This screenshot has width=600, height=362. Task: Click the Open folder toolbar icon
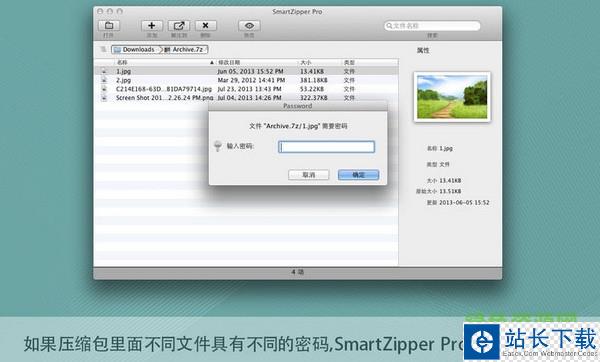click(x=109, y=26)
